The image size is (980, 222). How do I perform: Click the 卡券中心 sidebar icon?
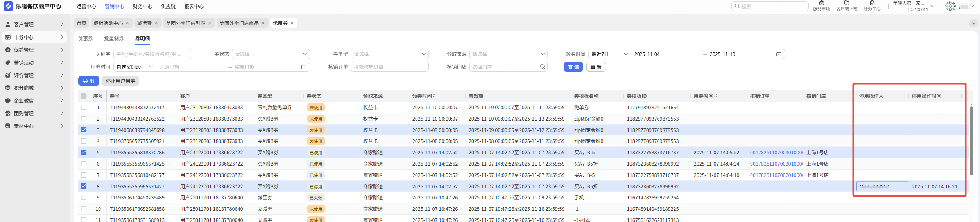[x=8, y=37]
